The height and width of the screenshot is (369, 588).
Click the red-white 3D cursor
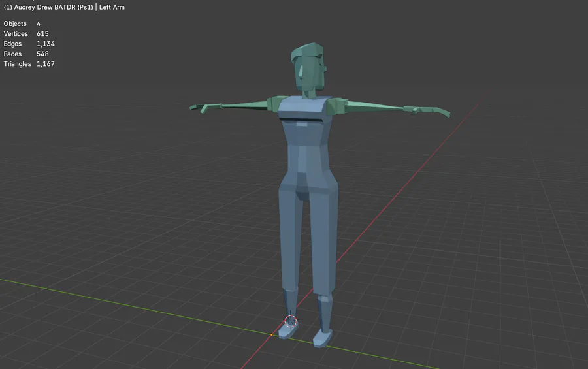point(290,321)
